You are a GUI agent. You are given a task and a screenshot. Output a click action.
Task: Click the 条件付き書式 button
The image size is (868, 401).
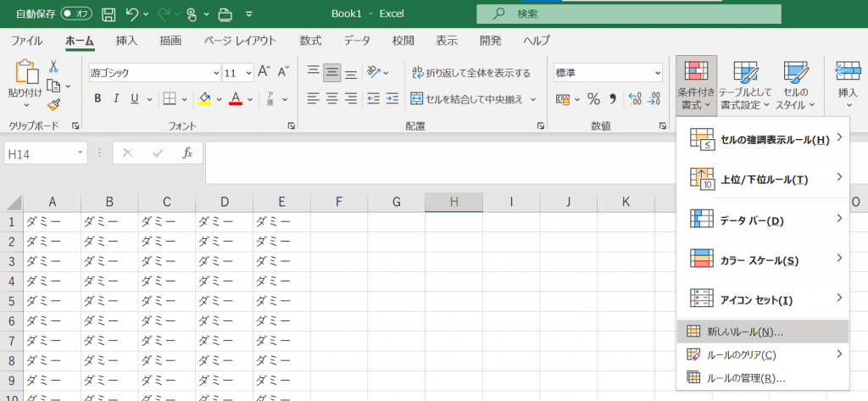pyautogui.click(x=696, y=86)
